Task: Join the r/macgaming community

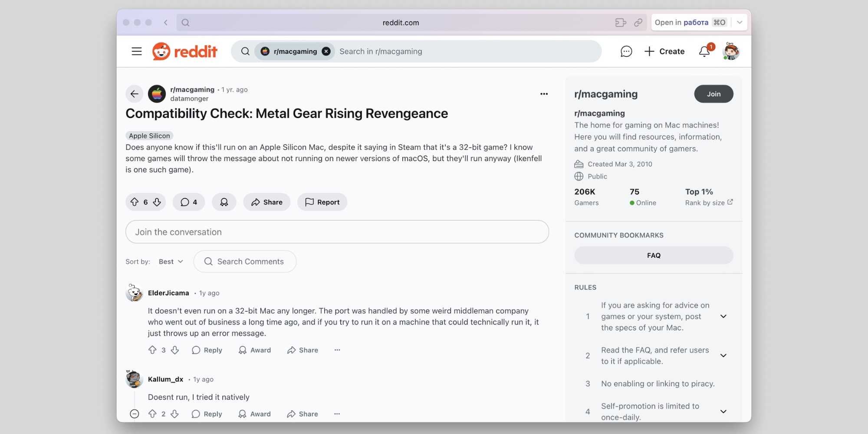Action: click(713, 94)
